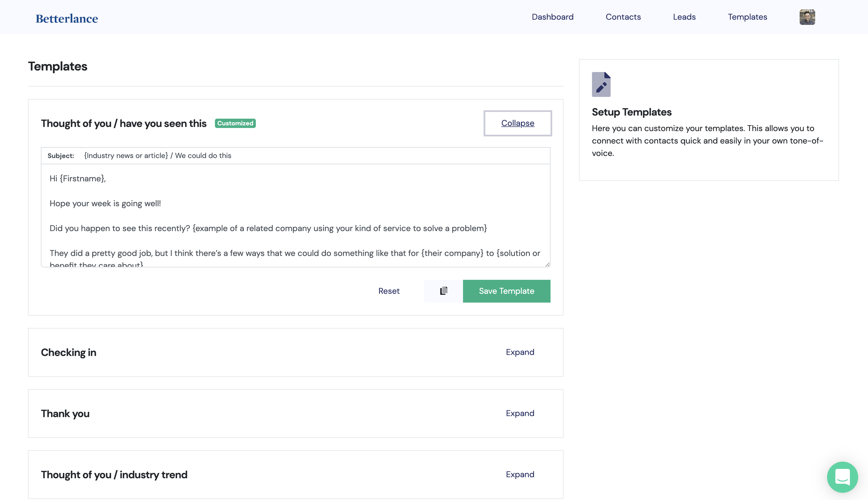Image resolution: width=868 pixels, height=500 pixels.
Task: Expand the Thank you template
Action: pos(520,413)
